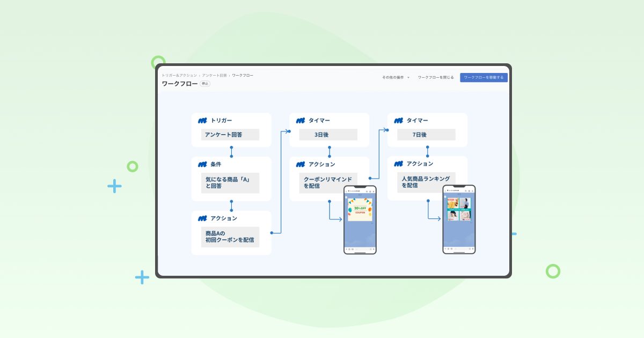Click logo icon on クーポンリマインド action card
The image size is (644, 338).
301,164
